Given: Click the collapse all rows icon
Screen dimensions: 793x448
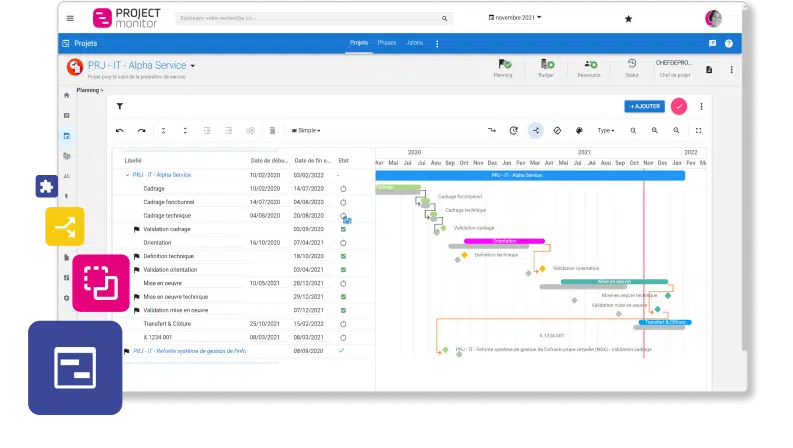Looking at the screenshot, I should [x=163, y=130].
